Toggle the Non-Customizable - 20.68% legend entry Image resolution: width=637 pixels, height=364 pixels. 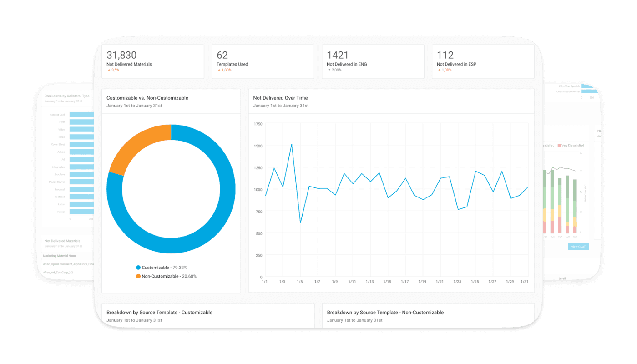pos(167,276)
